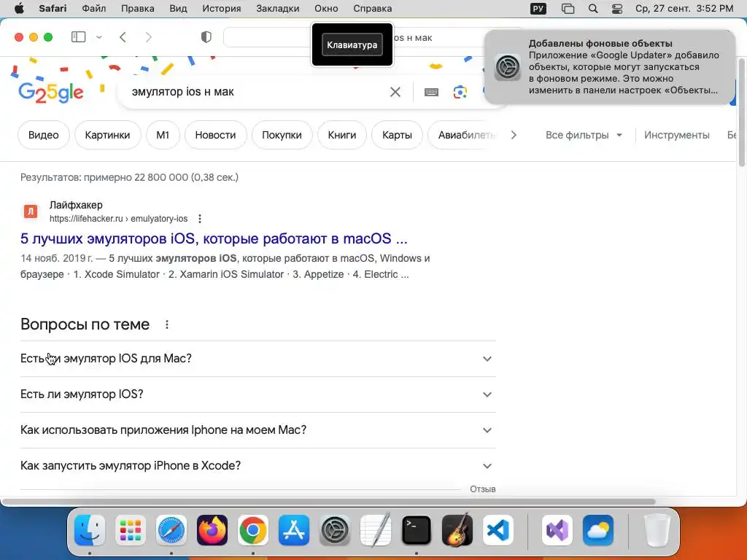Open Spotlight search in the menu bar
This screenshot has height=560, width=747.
point(593,9)
